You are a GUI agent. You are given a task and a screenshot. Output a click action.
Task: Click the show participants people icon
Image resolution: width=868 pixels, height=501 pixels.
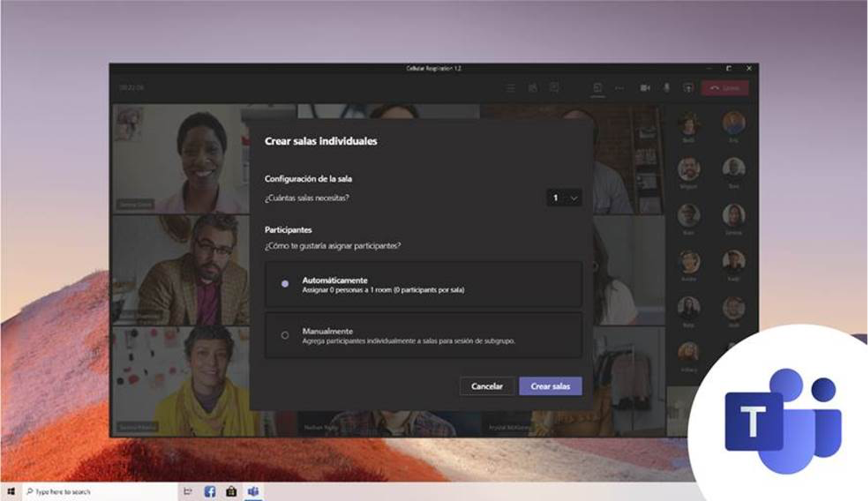tap(533, 88)
